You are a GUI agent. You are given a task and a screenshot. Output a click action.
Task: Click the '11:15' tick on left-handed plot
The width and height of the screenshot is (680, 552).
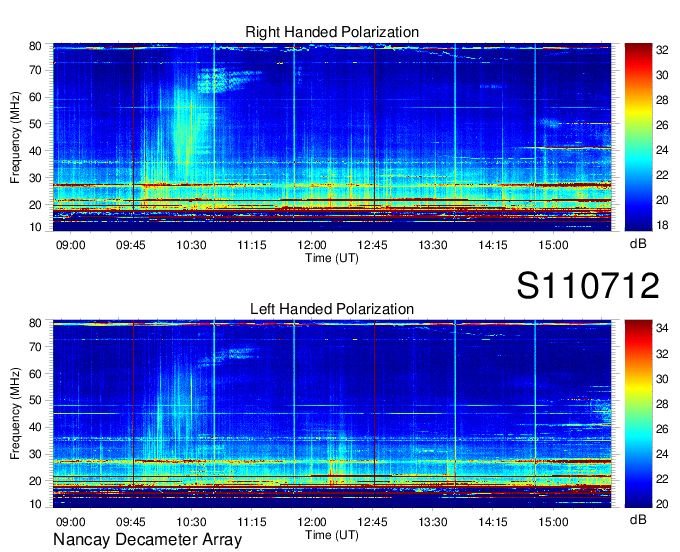(252, 522)
